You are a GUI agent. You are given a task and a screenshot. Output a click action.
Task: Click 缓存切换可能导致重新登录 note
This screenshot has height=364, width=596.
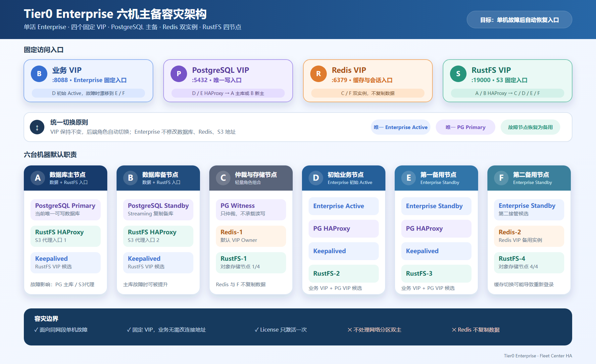[524, 285]
